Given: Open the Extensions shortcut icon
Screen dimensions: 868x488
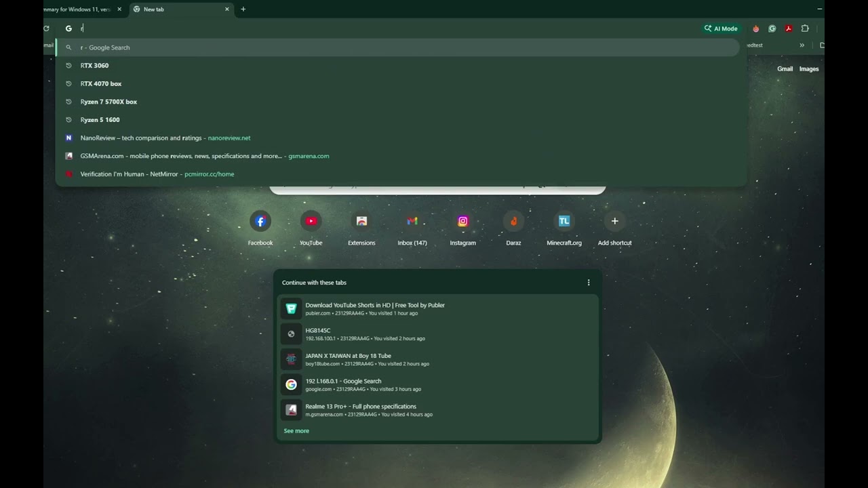Looking at the screenshot, I should click(x=361, y=221).
